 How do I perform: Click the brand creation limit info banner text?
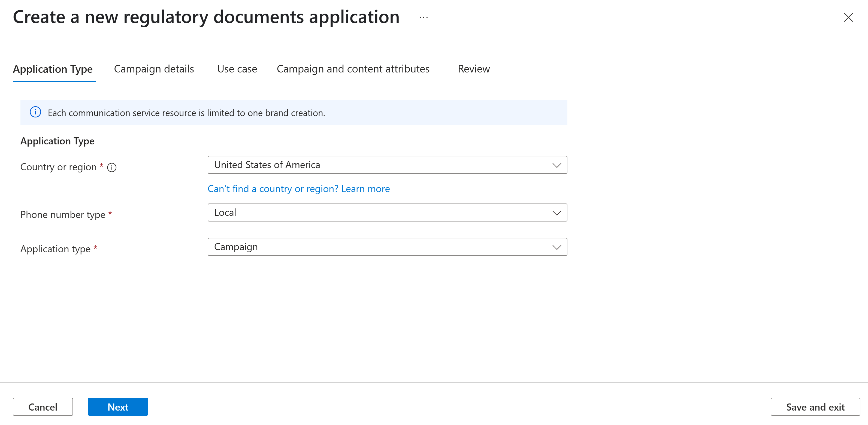pyautogui.click(x=186, y=113)
